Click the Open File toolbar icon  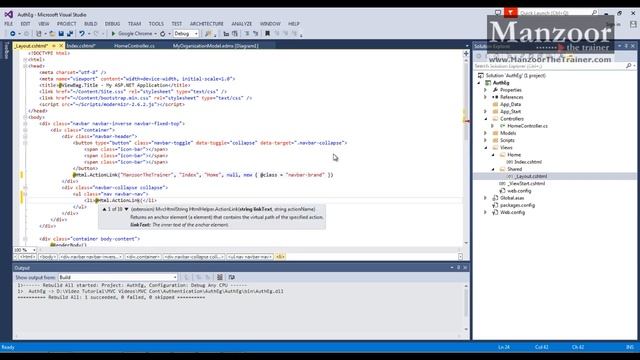coord(52,34)
